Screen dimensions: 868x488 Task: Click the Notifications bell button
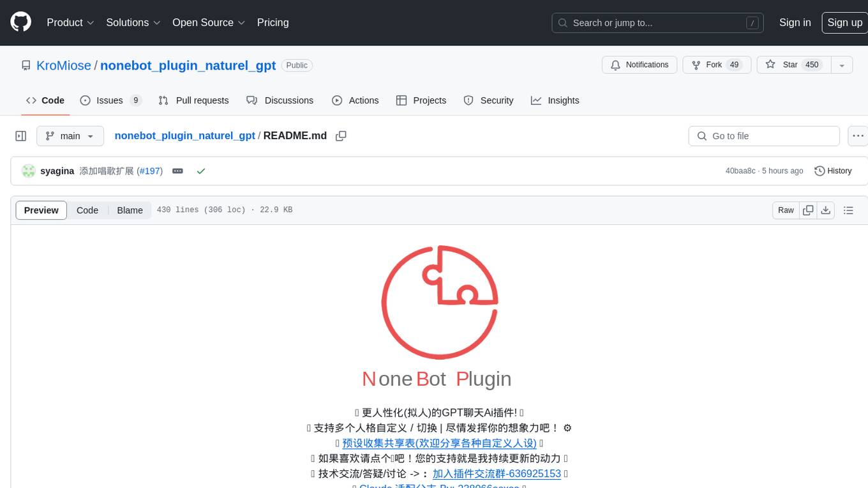pyautogui.click(x=640, y=65)
